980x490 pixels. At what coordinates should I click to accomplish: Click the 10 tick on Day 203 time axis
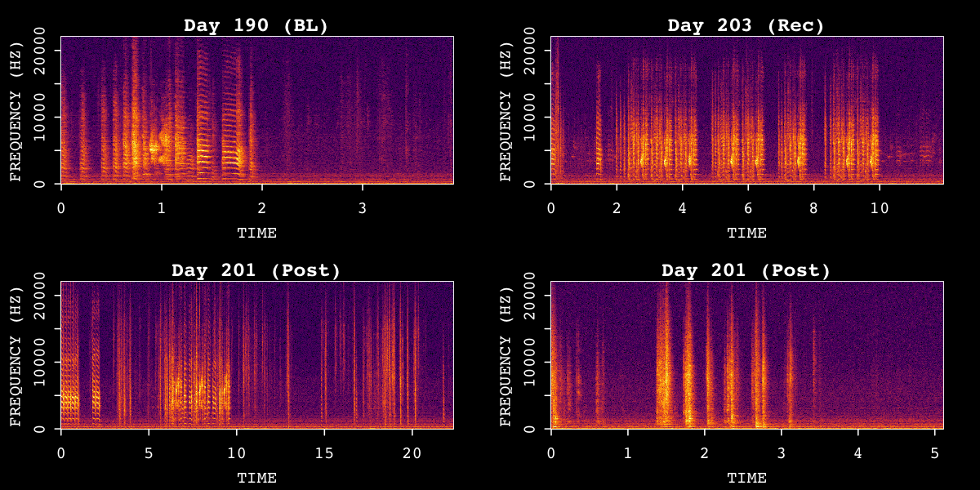click(x=878, y=209)
